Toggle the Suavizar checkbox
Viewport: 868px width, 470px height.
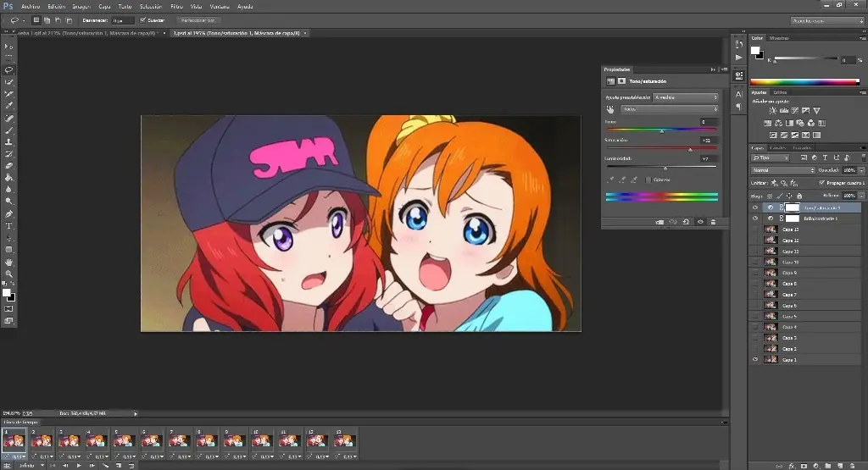[143, 19]
